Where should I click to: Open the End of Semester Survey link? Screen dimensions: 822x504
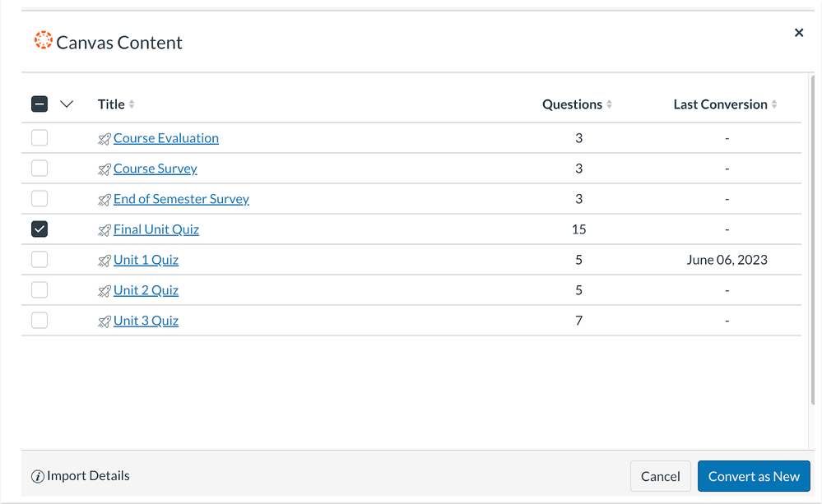(181, 199)
